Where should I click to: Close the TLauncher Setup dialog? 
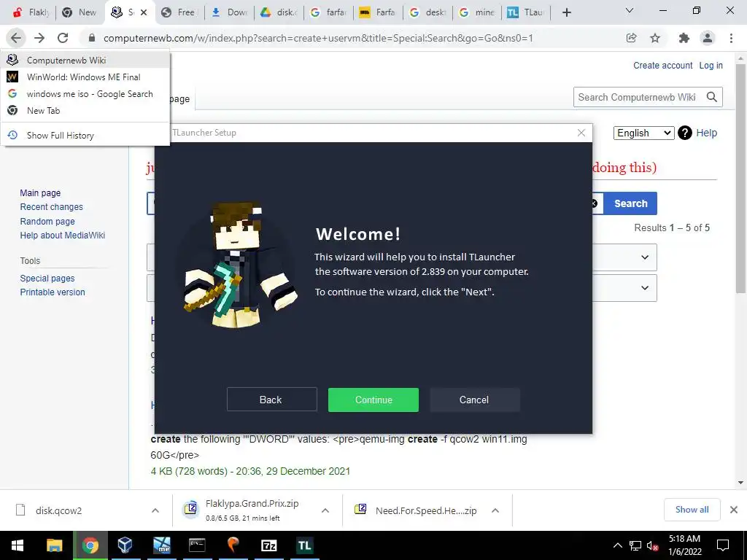(581, 133)
